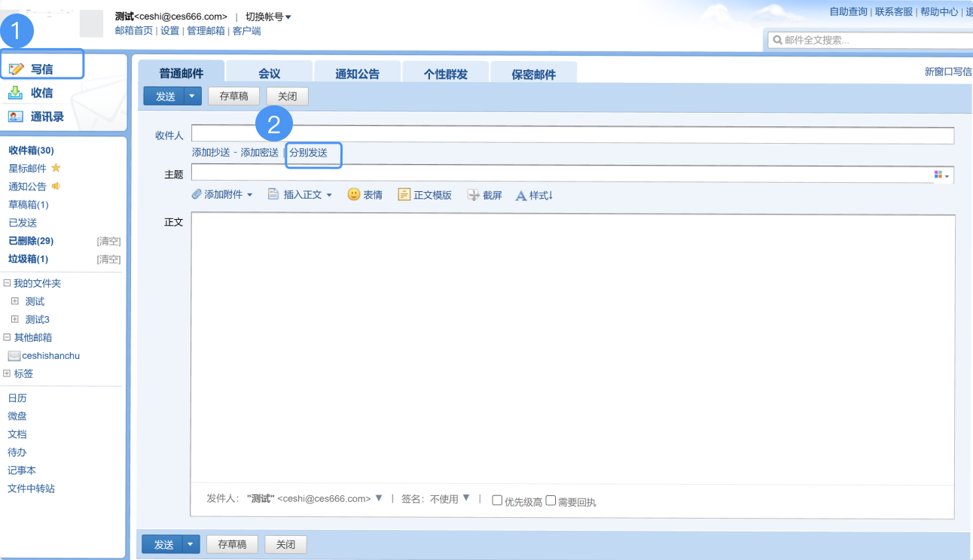Switch to the 保密邮件 tab

coord(534,73)
